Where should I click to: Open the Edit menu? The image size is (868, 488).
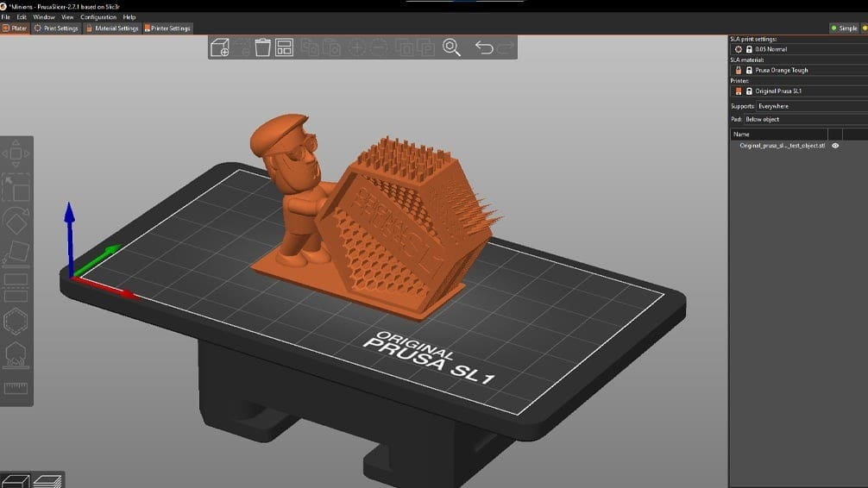point(22,17)
